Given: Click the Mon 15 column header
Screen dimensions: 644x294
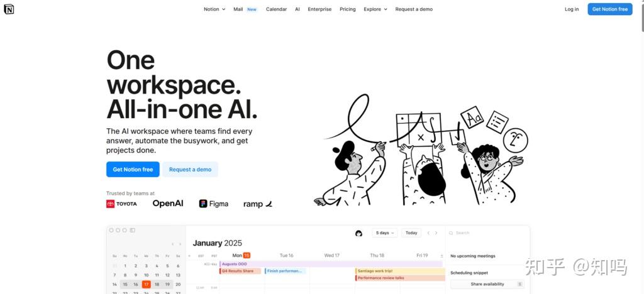Looking at the screenshot, I should pyautogui.click(x=241, y=256).
